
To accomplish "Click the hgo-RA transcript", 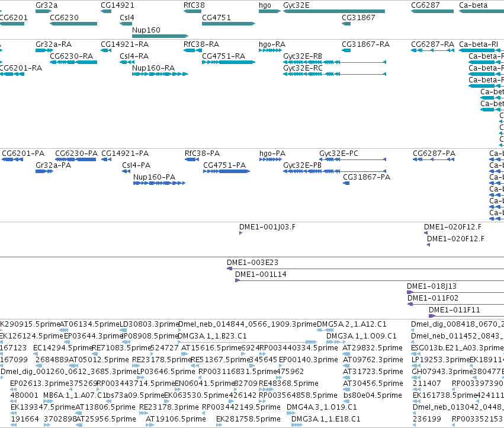I will [x=270, y=50].
